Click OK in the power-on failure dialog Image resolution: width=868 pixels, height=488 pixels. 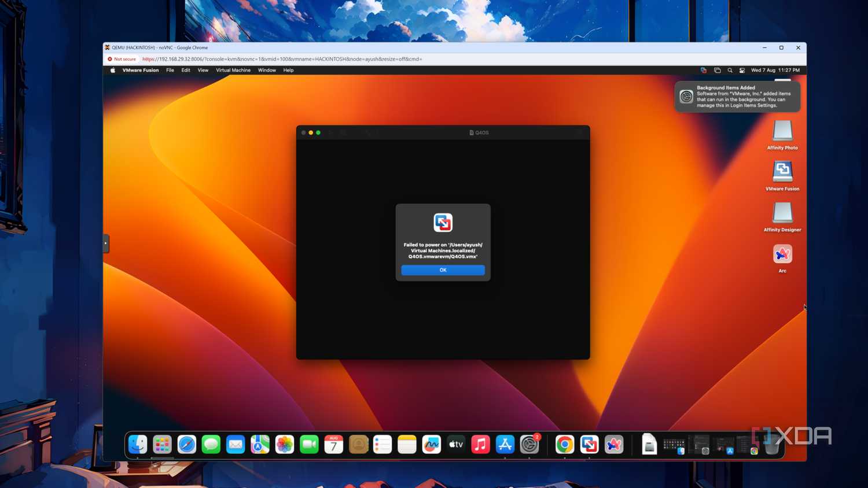tap(443, 270)
